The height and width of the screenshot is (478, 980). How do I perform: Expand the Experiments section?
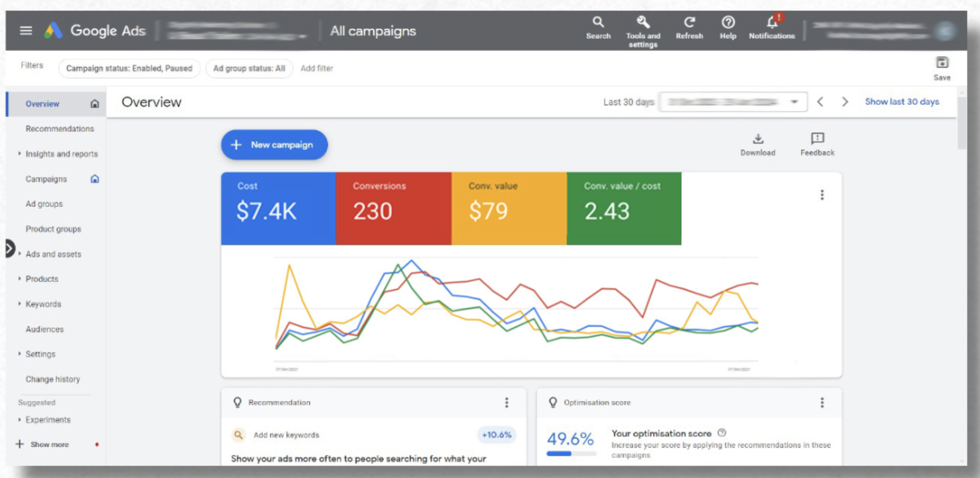click(x=20, y=419)
